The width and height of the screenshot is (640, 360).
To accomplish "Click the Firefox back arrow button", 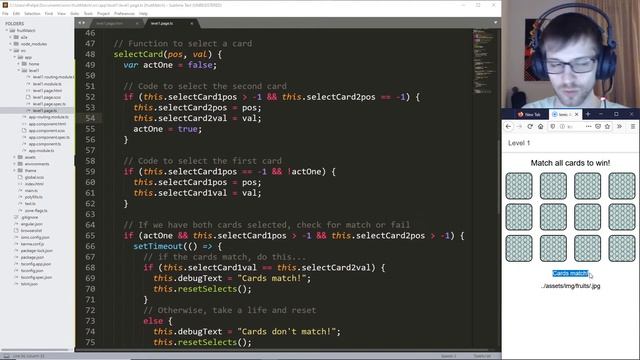I will coord(508,127).
